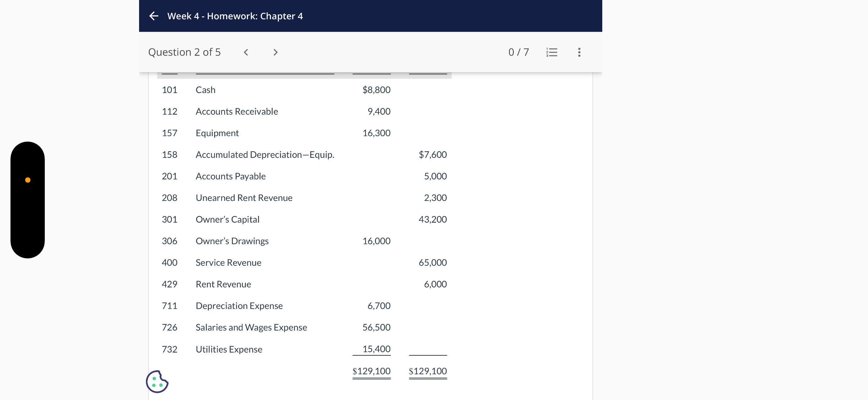Click the debit total $129,100
The width and height of the screenshot is (868, 400).
pyautogui.click(x=371, y=371)
